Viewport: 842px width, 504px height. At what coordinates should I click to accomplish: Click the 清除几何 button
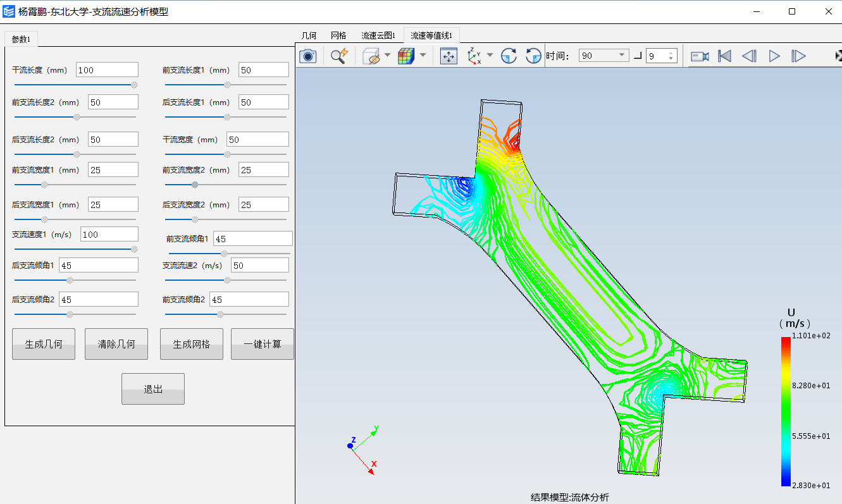pyautogui.click(x=116, y=344)
